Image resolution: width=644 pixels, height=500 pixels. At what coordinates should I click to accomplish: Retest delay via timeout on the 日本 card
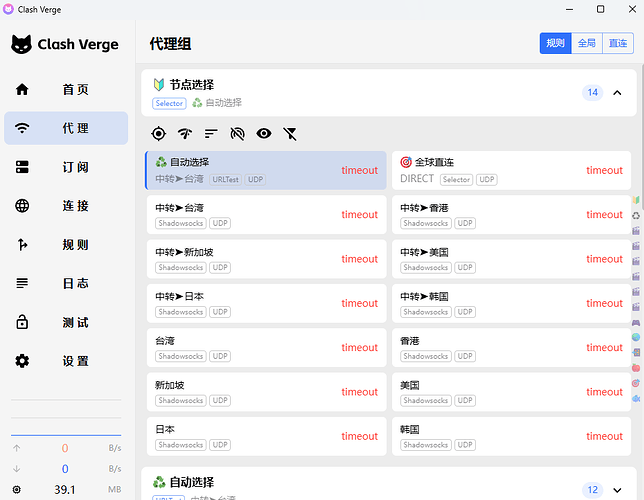point(359,436)
